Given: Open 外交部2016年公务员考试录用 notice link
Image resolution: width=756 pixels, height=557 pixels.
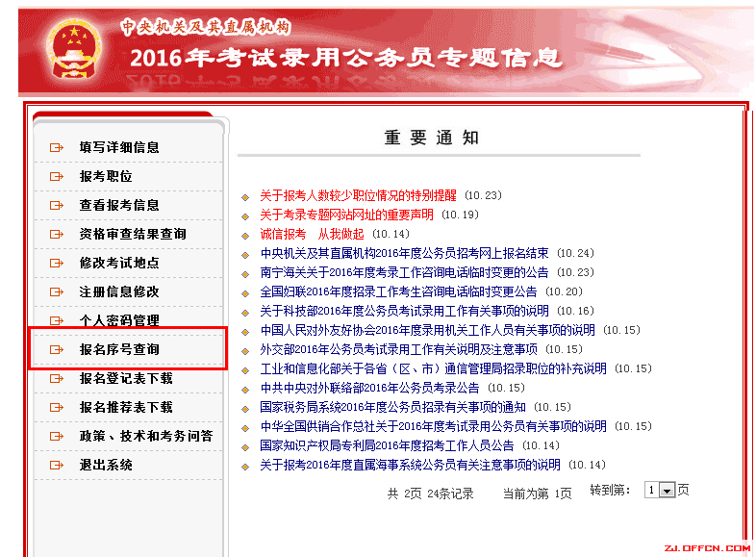Looking at the screenshot, I should pyautogui.click(x=398, y=349).
